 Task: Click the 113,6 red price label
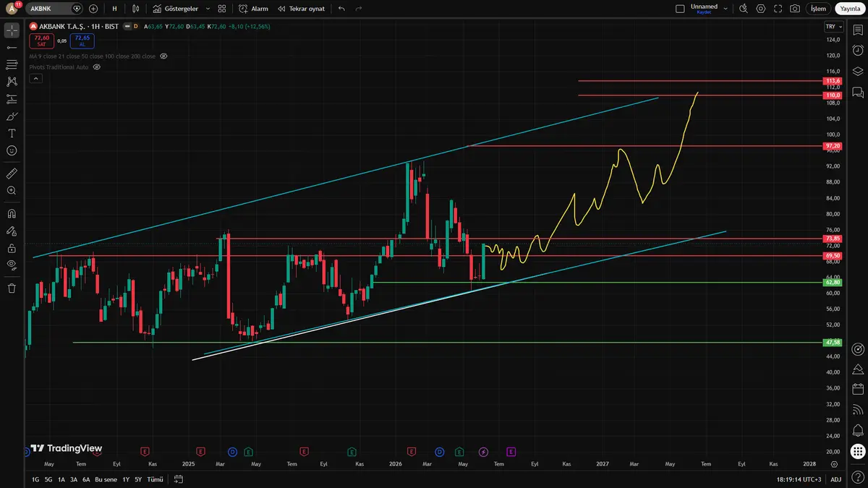[833, 81]
